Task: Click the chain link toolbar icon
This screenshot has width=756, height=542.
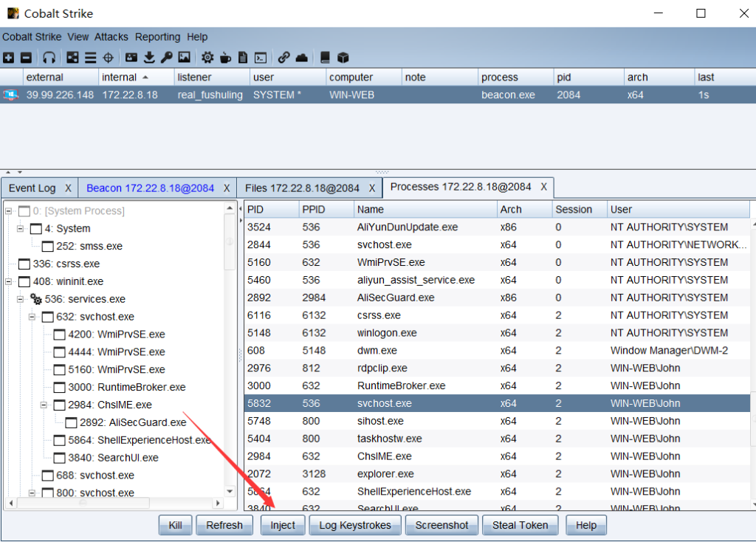Action: [283, 58]
